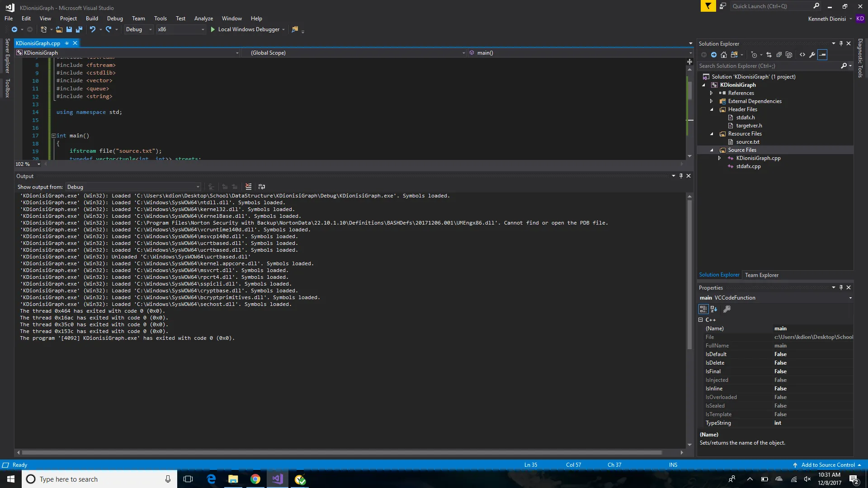
Task: Open the Debug solution configuration dropdown
Action: coord(139,29)
